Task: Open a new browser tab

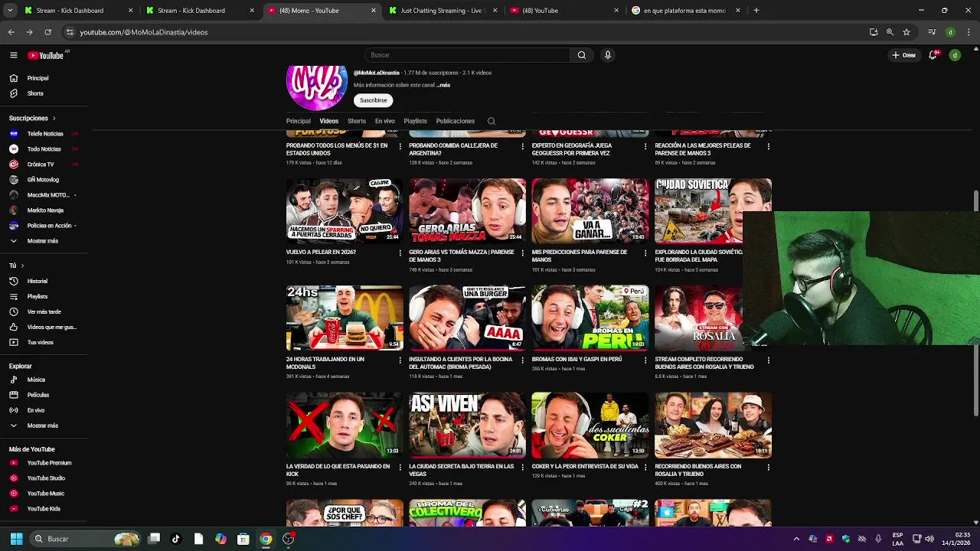Action: [756, 11]
